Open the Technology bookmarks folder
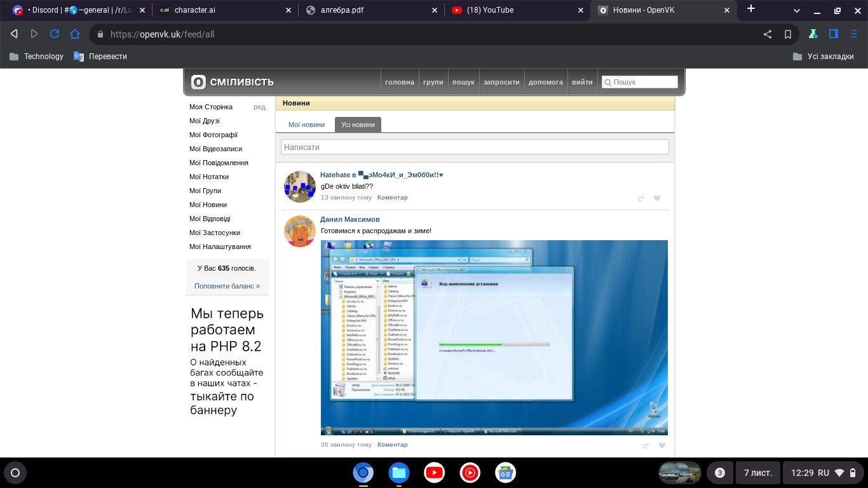This screenshot has width=868, height=488. (37, 57)
